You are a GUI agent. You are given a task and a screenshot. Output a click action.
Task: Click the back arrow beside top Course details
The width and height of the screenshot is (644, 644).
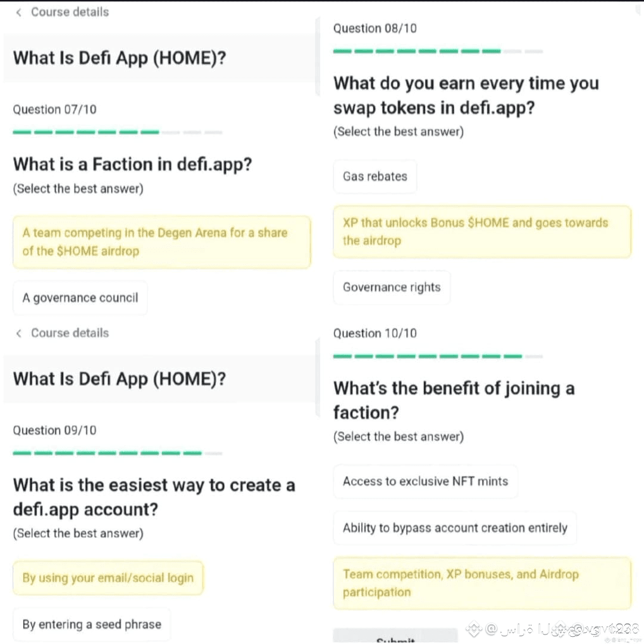click(18, 13)
